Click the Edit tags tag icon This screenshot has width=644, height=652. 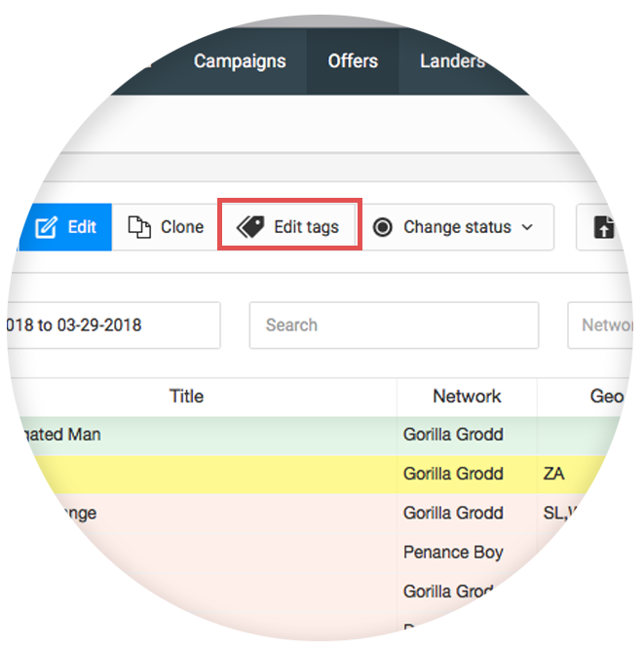point(250,227)
